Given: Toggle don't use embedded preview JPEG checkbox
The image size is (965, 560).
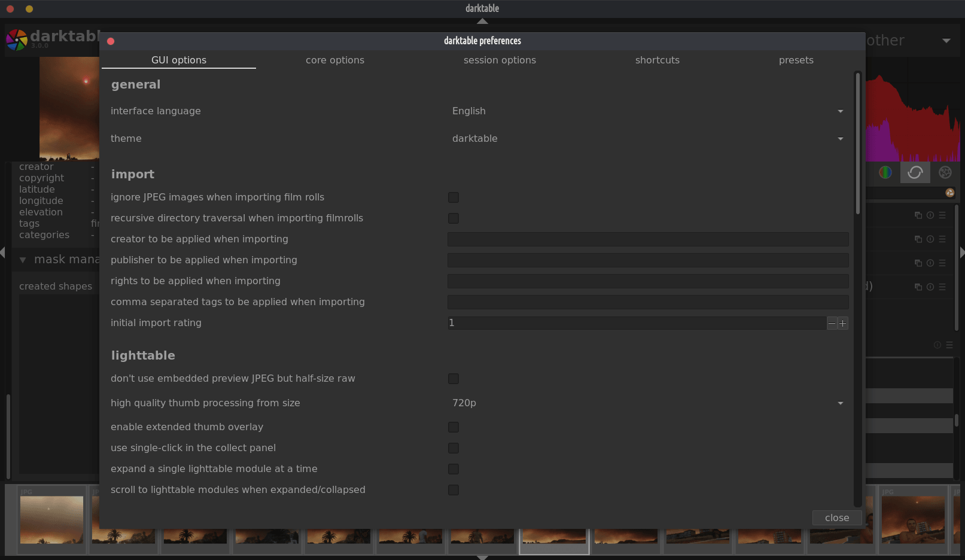Looking at the screenshot, I should [453, 379].
